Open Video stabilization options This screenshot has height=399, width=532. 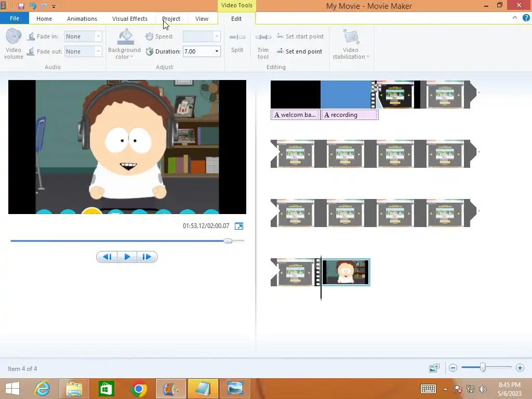click(351, 45)
